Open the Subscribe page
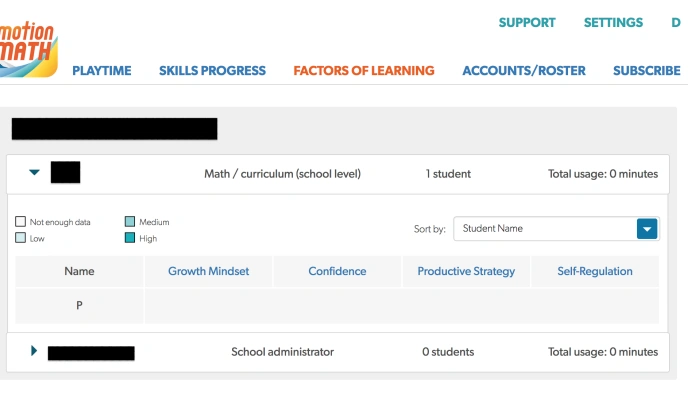700x394 pixels. [x=646, y=71]
